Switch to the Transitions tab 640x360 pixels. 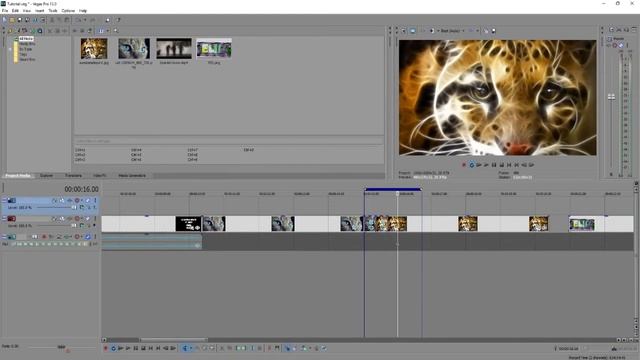point(73,176)
